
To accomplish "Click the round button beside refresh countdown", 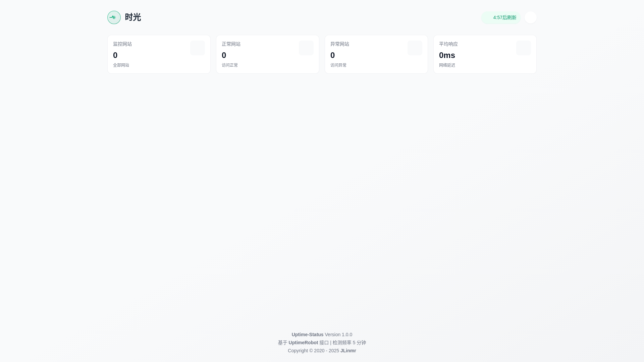I will 531,17.
